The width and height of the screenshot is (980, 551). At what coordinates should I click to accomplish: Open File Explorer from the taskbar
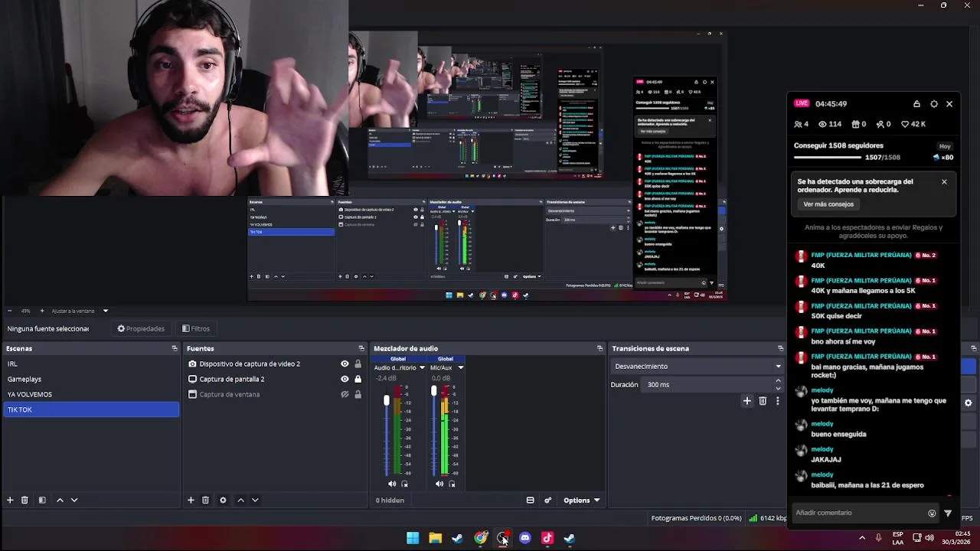point(435,538)
